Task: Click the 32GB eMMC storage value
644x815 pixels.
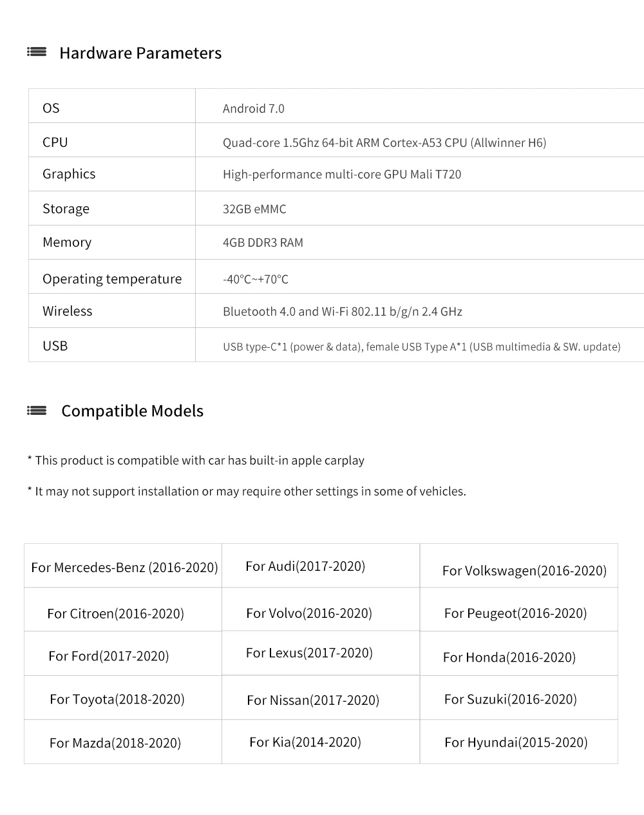Action: [254, 209]
